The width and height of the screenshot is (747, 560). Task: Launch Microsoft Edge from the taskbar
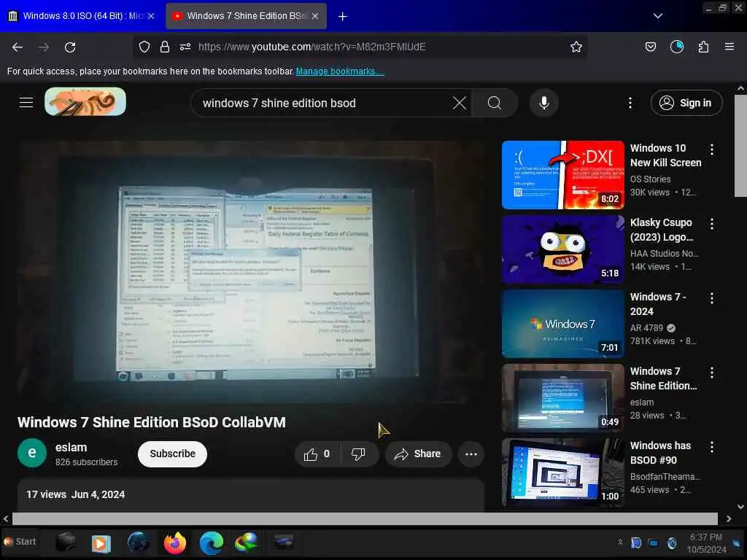coord(211,542)
